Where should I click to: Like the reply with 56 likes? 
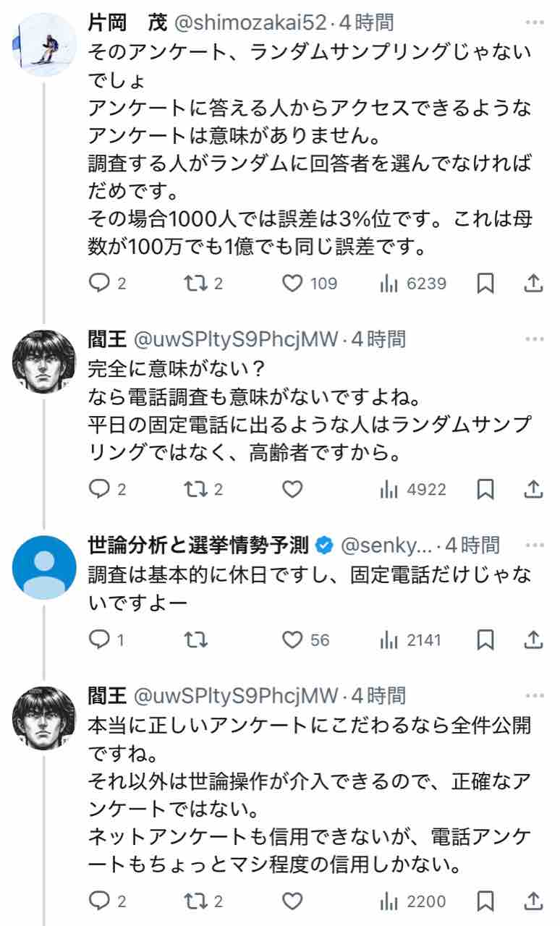(x=292, y=640)
